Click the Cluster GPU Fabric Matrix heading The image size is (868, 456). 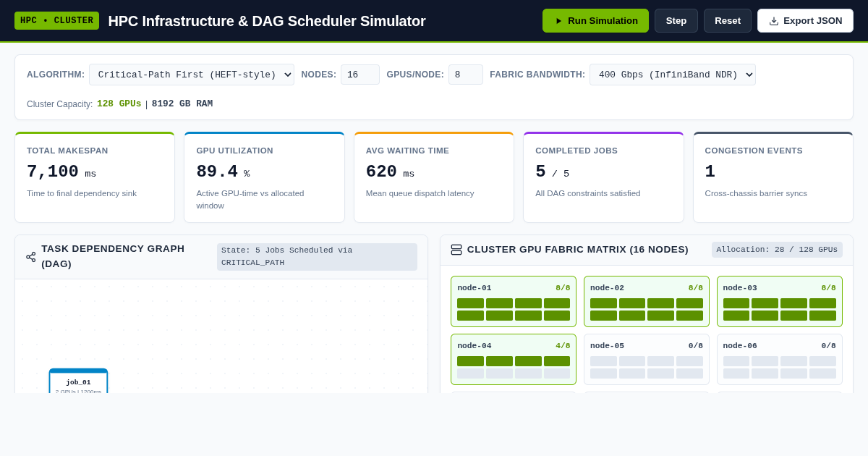tap(578, 250)
